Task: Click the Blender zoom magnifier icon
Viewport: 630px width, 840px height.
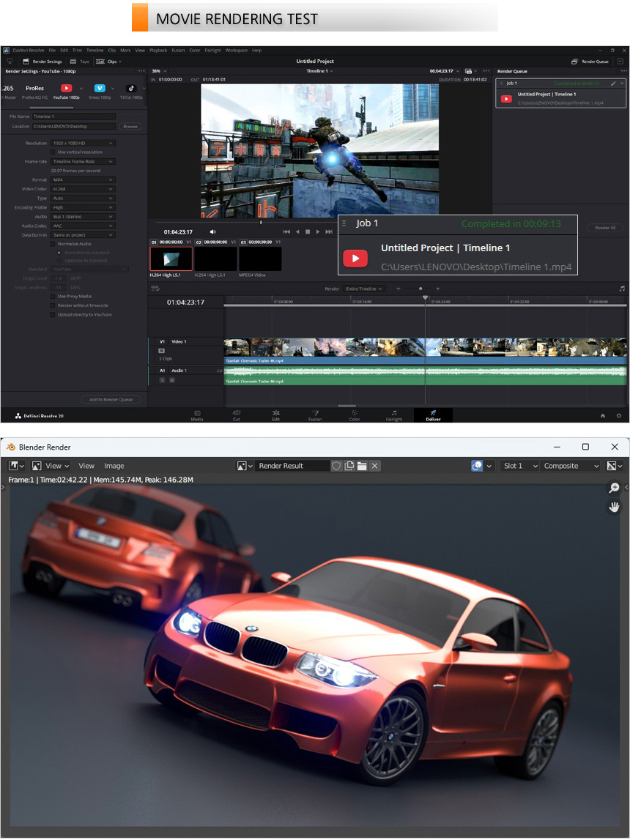Action: tap(614, 488)
